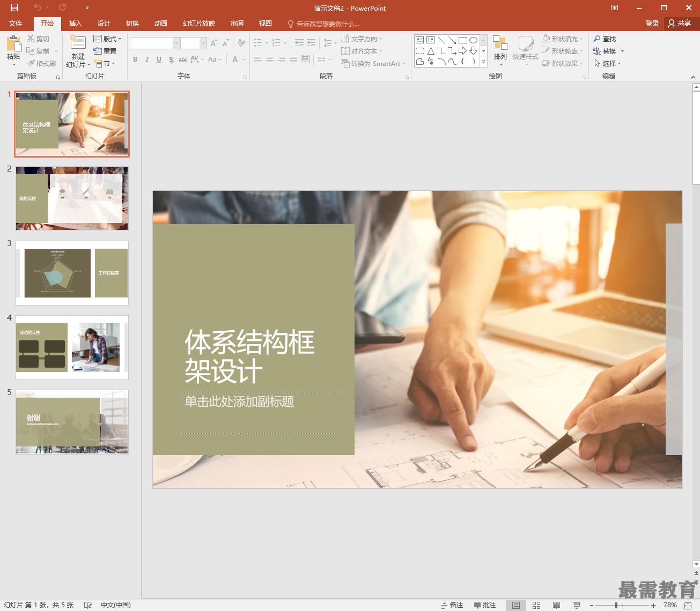Image resolution: width=700 pixels, height=611 pixels.
Task: Toggle Strikethrough formatting
Action: point(183,59)
